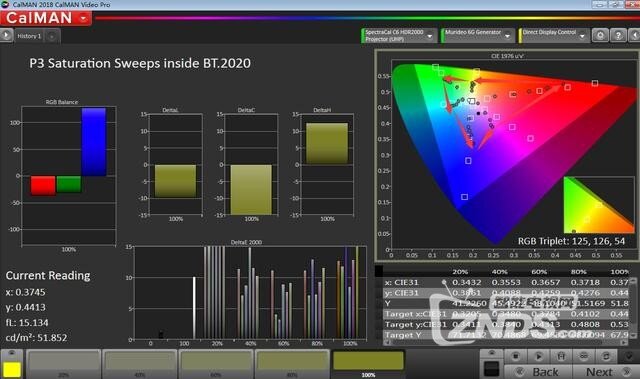Switch to the History 1 tab

[29, 36]
